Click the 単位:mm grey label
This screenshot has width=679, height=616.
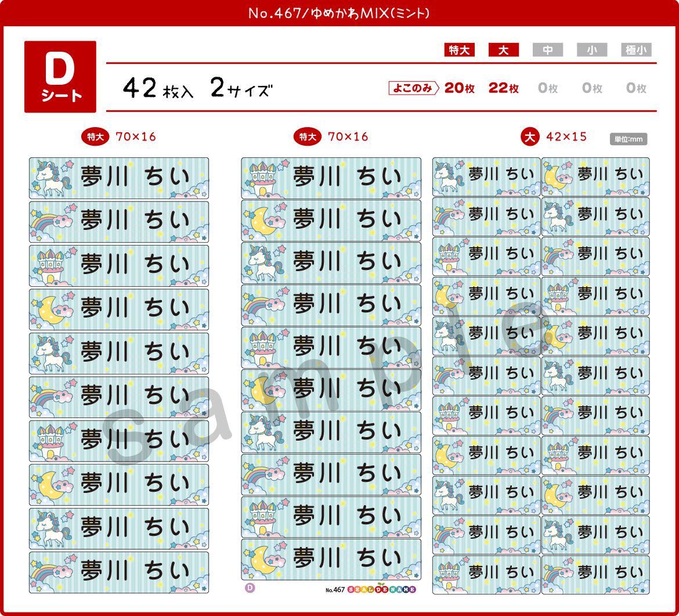click(629, 139)
